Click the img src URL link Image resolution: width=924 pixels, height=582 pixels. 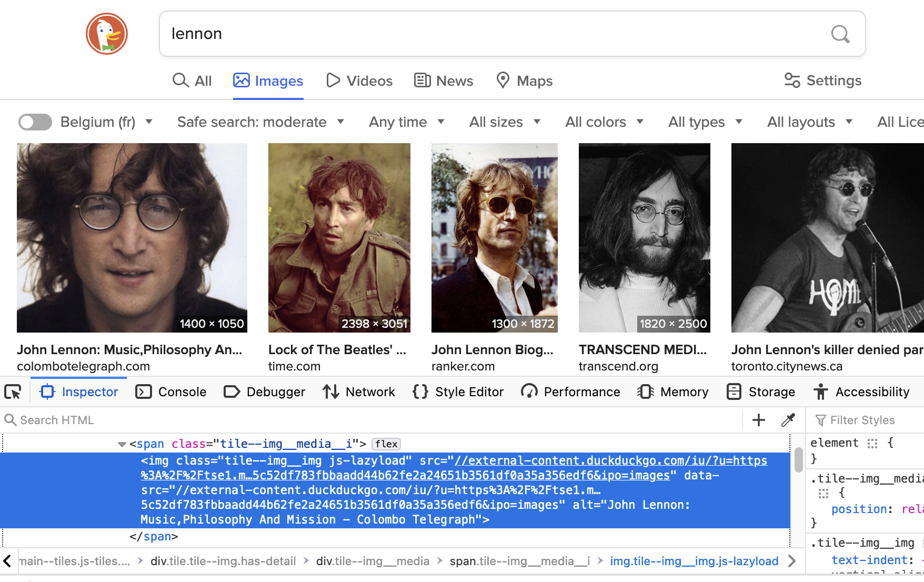point(454,468)
